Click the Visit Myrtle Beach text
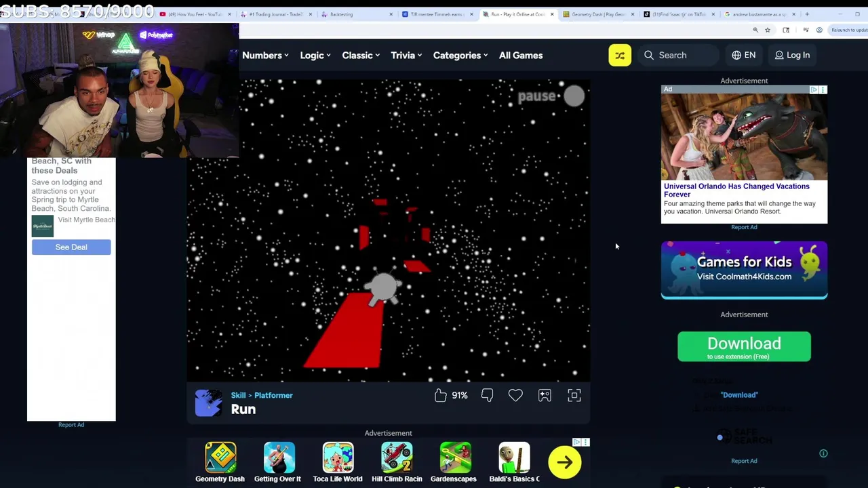 86,220
